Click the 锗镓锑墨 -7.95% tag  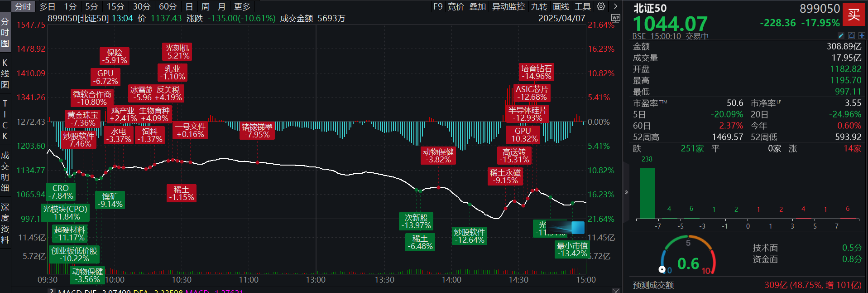257,131
